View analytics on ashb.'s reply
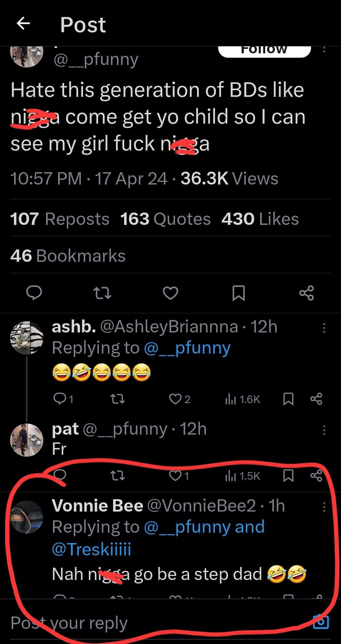Screen dimensions: 341x644 (242, 400)
